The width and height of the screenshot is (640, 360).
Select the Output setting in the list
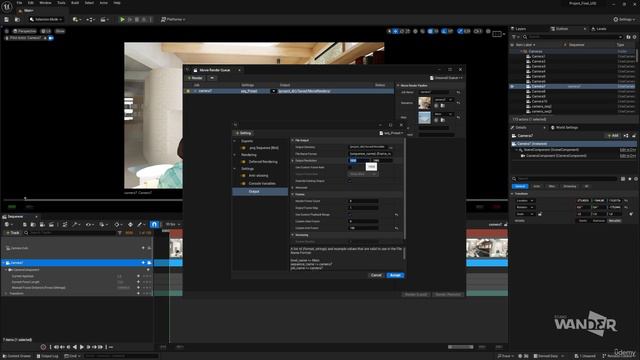point(260,191)
